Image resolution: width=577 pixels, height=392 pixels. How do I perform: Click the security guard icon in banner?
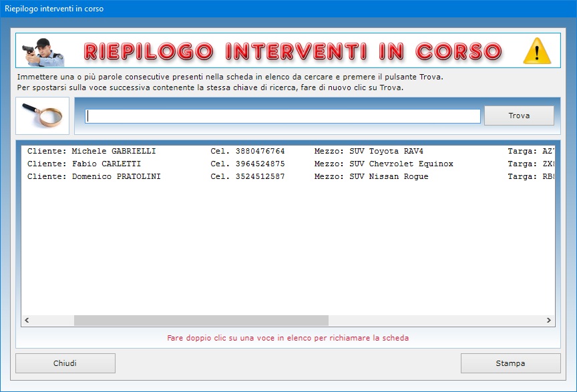click(41, 51)
